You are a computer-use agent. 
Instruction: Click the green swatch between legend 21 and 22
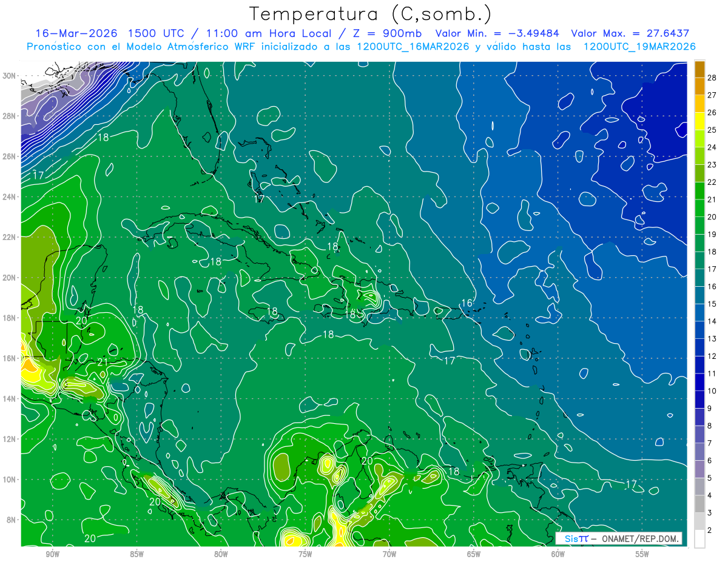point(699,191)
